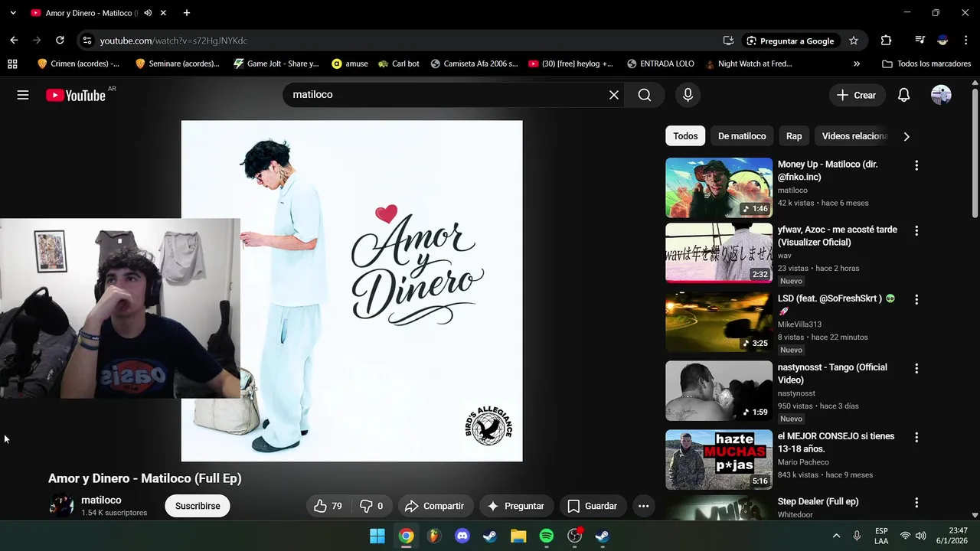
Task: Select the De matiloco filter chip
Action: pos(742,136)
